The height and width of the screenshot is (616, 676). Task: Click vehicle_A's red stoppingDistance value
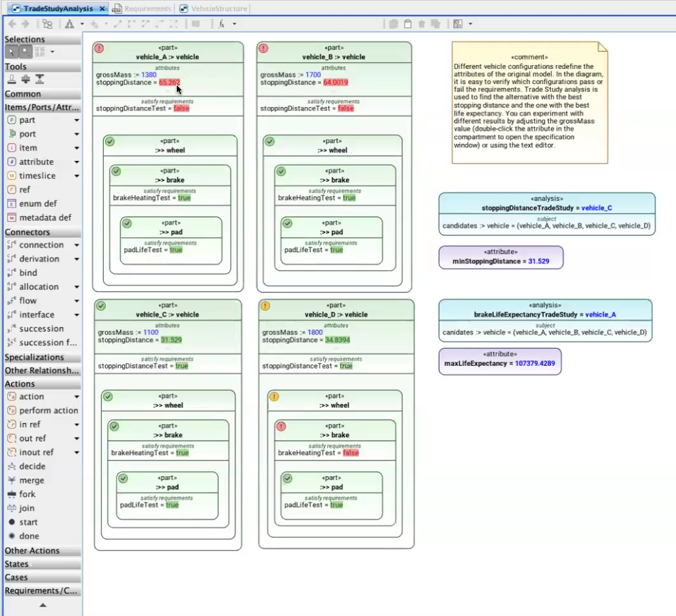coord(169,83)
